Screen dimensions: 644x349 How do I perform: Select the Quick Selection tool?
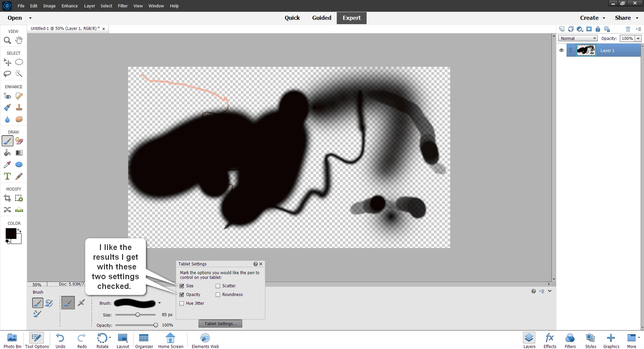19,74
